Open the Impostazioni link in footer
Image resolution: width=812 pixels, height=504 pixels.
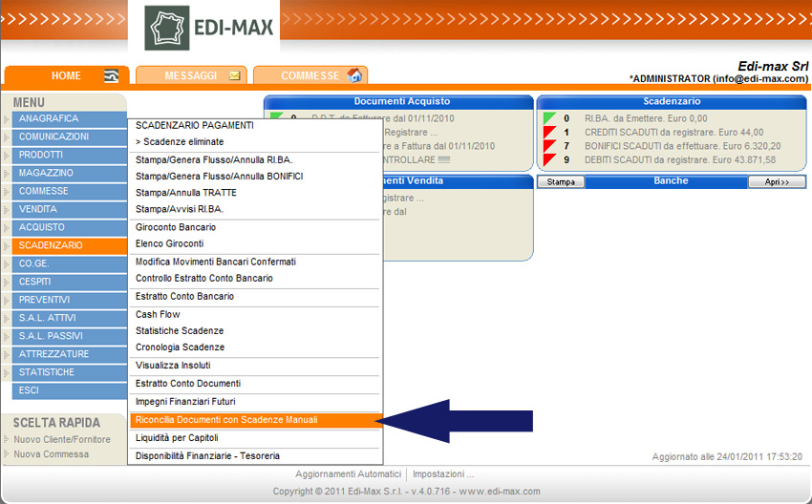coord(443,474)
